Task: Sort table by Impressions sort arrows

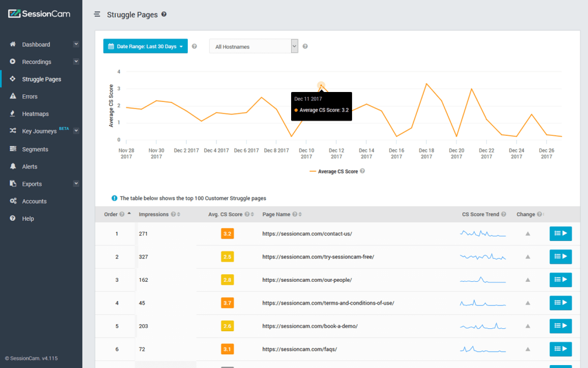Action: click(179, 214)
